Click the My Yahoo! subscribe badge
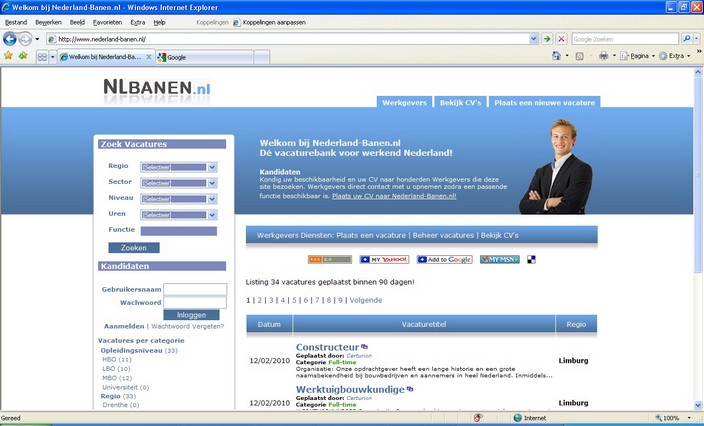Screen dimensions: 704x426 pyautogui.click(x=384, y=259)
